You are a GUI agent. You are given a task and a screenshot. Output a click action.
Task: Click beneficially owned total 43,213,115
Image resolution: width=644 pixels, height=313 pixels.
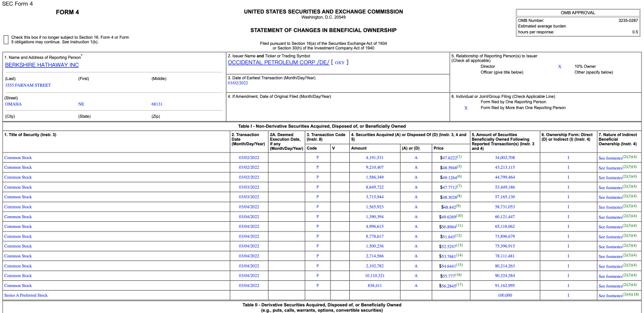pos(505,167)
